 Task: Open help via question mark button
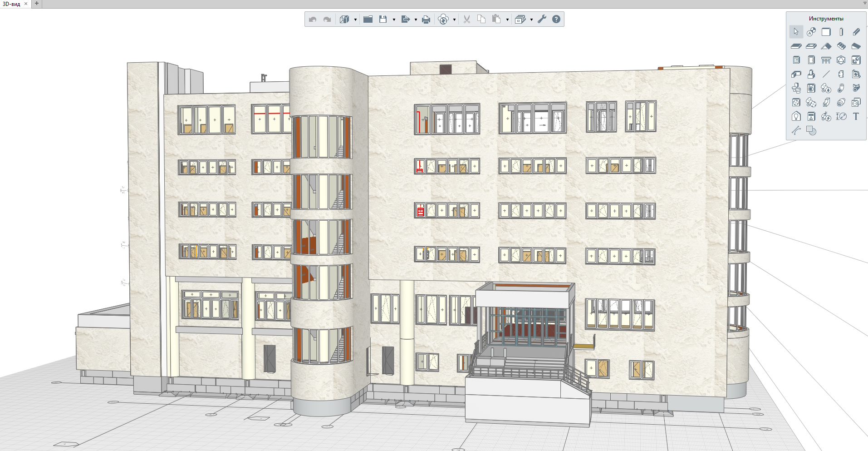(556, 19)
